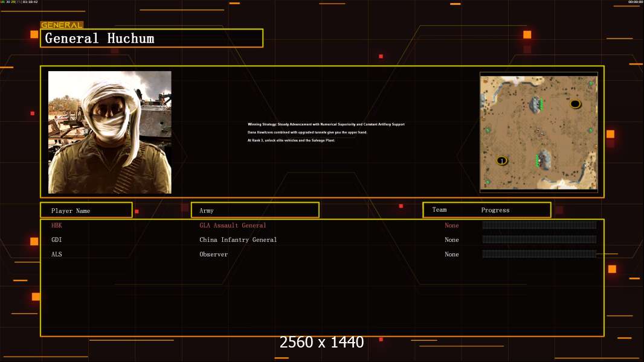Screen dimensions: 644x362
Task: Click the 'Dana Howitzers combined with upgraded tunnels' line
Action: (308, 132)
